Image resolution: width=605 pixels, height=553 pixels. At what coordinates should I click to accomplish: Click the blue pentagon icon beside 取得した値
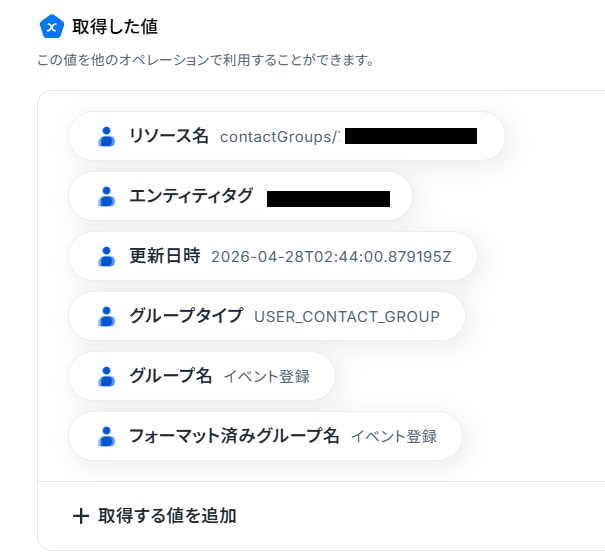52,27
